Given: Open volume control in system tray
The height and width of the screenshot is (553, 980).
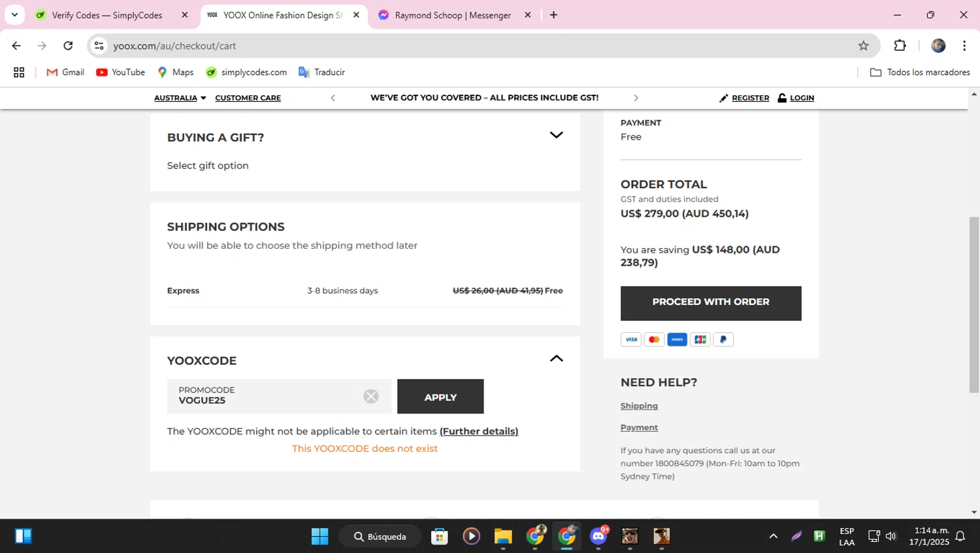Looking at the screenshot, I should [x=891, y=537].
